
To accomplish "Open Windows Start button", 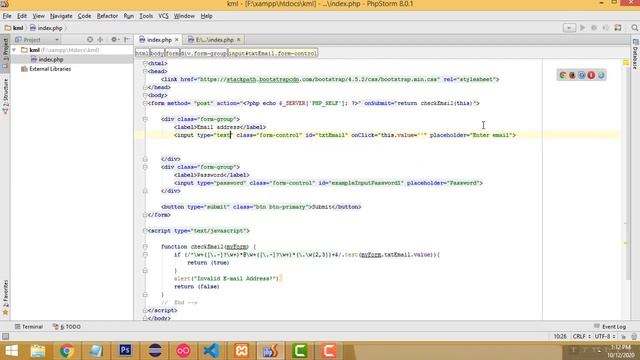I will pos(11,351).
